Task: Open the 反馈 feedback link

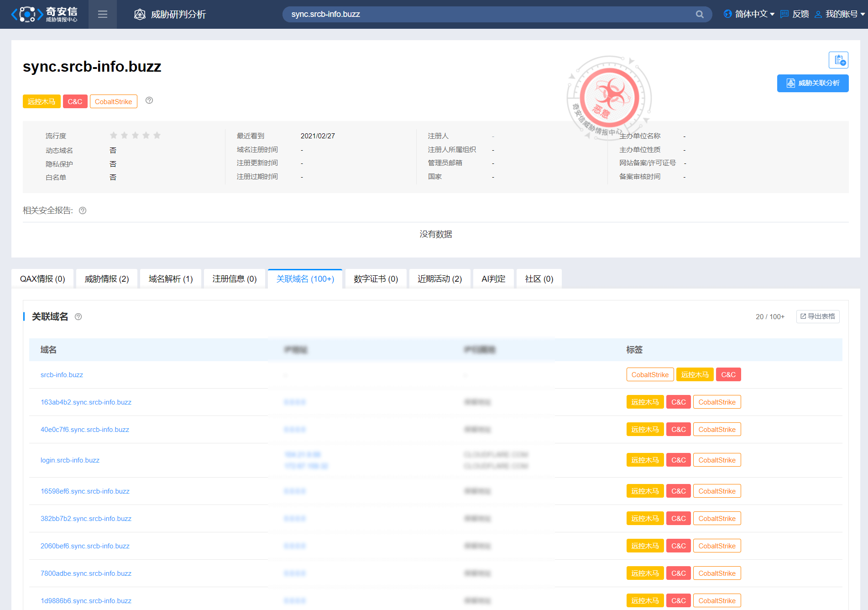Action: click(800, 14)
